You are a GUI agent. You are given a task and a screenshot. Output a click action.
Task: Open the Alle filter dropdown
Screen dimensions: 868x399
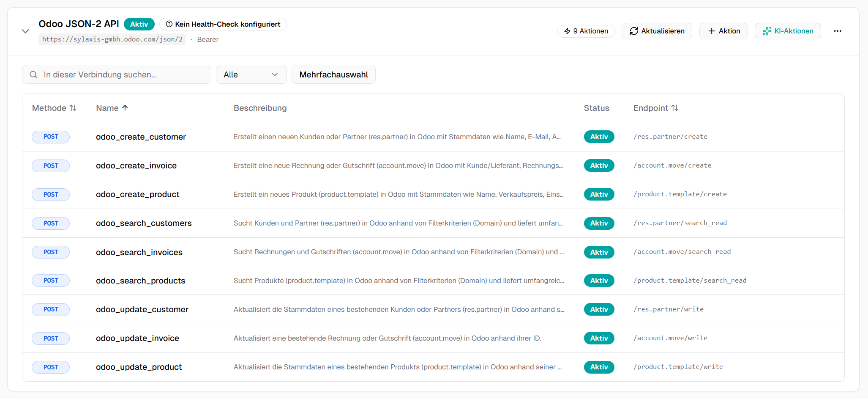coord(251,74)
